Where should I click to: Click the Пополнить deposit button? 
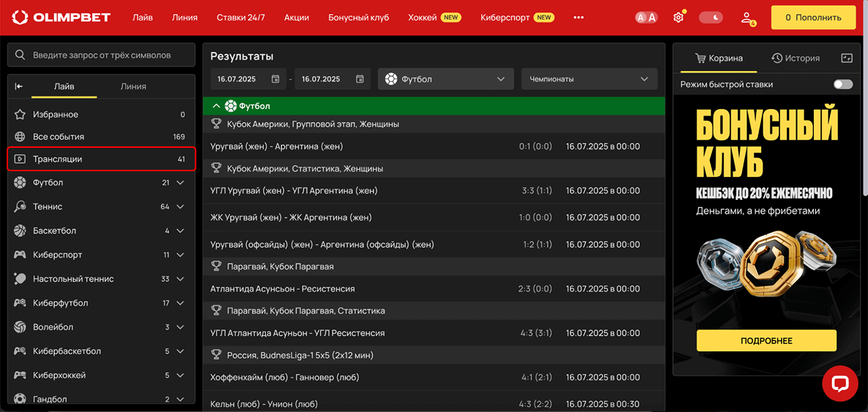(x=813, y=18)
